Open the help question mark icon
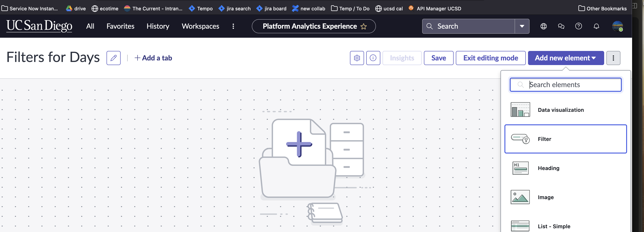Screen dimensions: 644x232 (578, 26)
